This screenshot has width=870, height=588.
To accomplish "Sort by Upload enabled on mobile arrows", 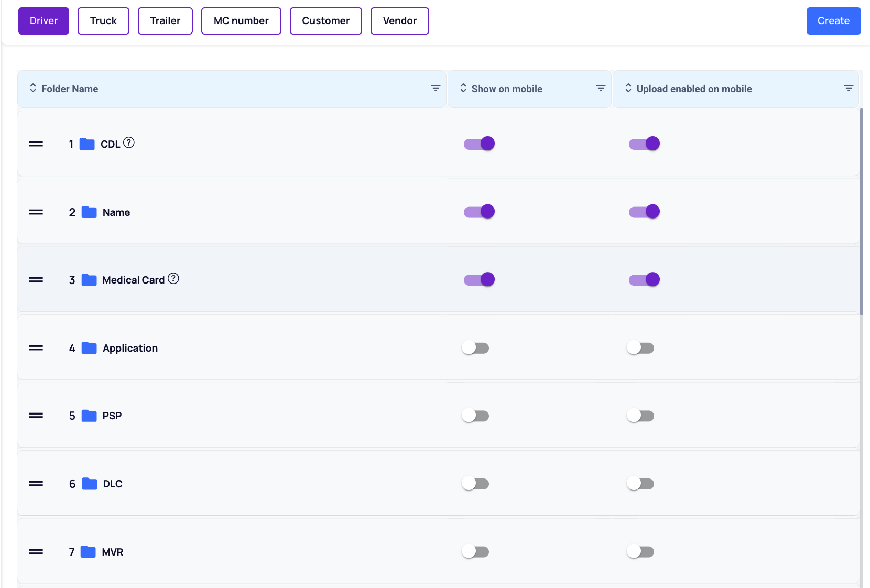I will pos(628,88).
